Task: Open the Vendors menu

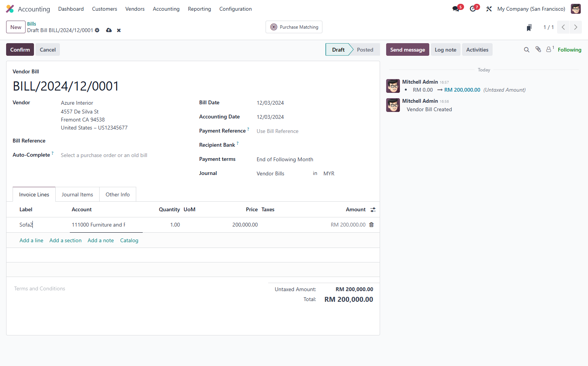Action: (135, 9)
